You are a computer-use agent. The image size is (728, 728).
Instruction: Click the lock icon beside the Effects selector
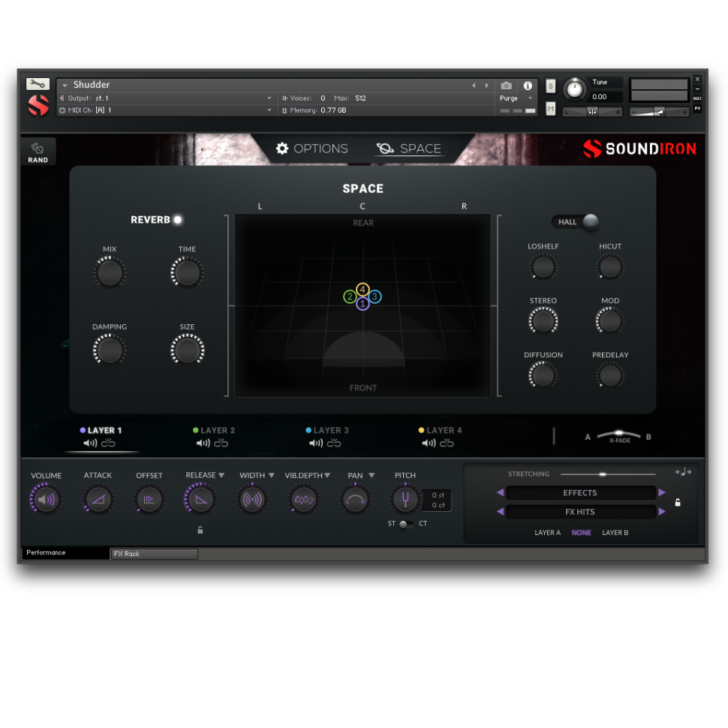tap(678, 503)
